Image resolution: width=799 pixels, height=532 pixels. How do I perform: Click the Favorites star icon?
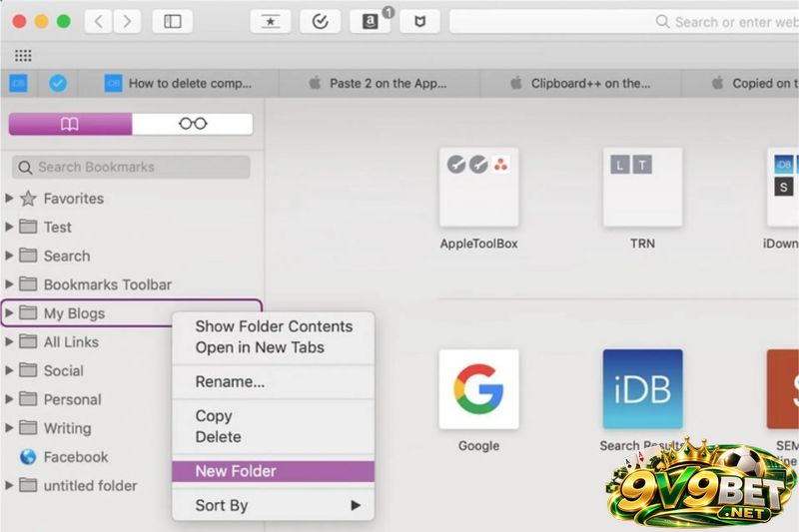[x=28, y=198]
